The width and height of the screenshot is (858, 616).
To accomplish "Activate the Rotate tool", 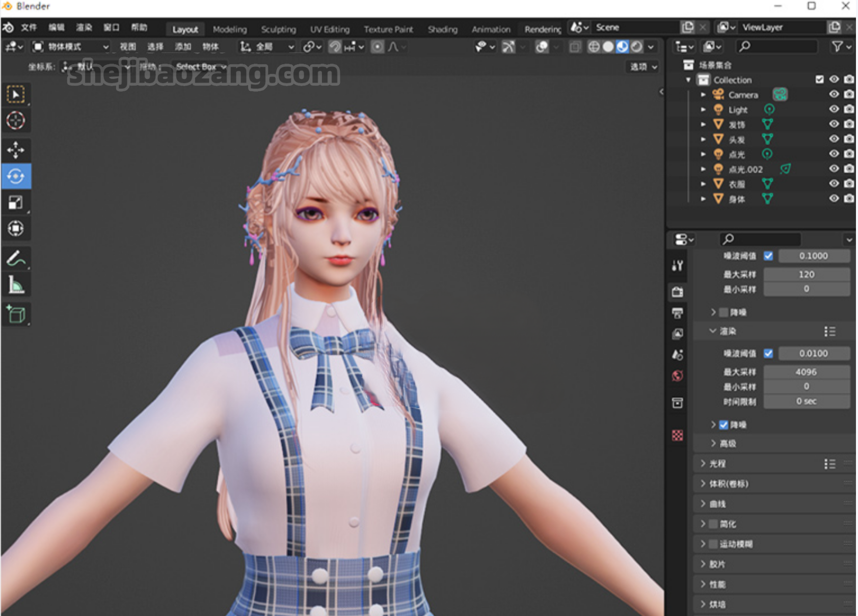I will (16, 176).
